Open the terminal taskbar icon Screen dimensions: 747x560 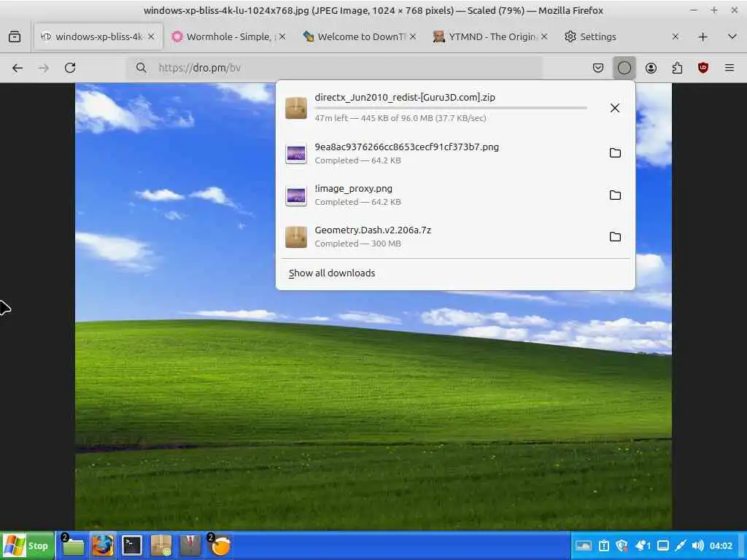point(131,545)
